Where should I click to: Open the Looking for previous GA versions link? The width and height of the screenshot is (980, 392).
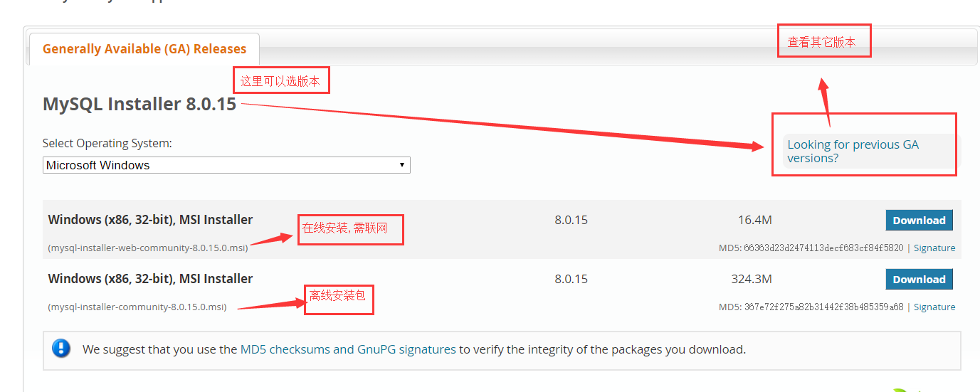pyautogui.click(x=853, y=151)
